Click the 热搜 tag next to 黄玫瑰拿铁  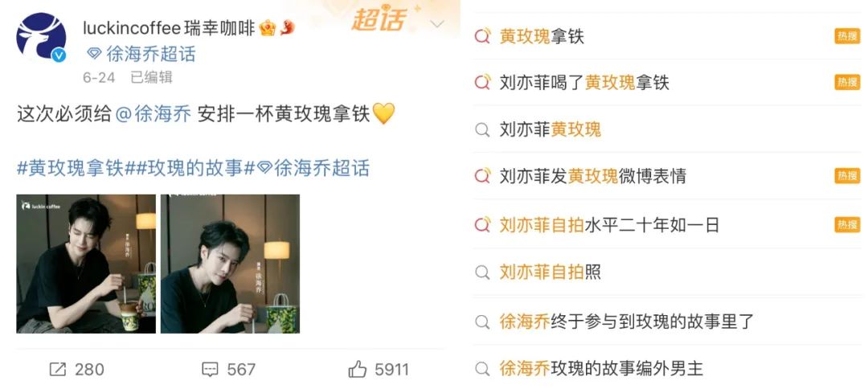click(848, 36)
